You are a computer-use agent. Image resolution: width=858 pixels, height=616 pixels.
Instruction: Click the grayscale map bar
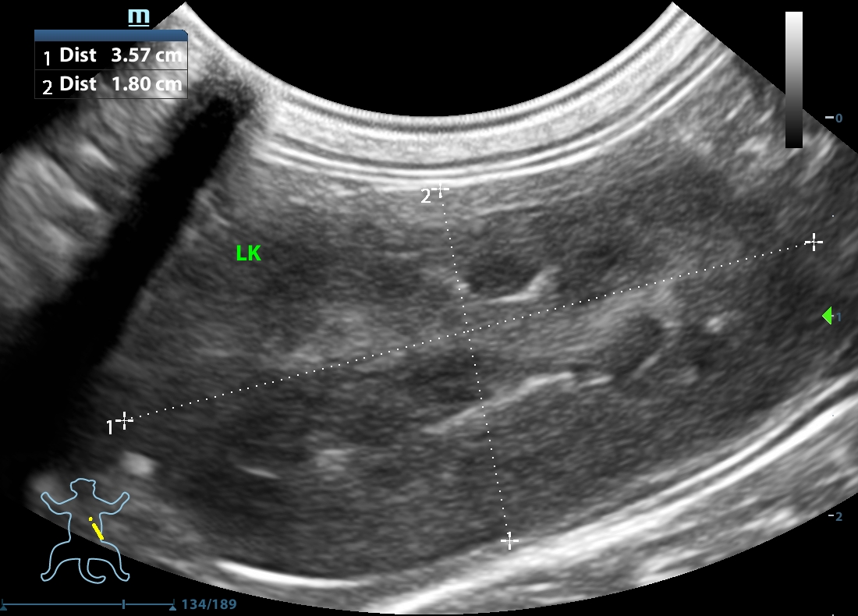(793, 80)
